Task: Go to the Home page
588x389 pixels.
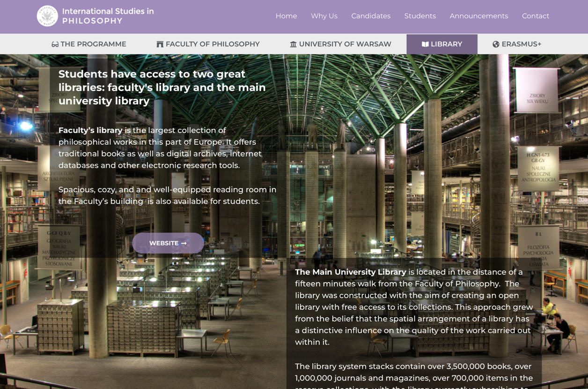Action: click(x=286, y=16)
